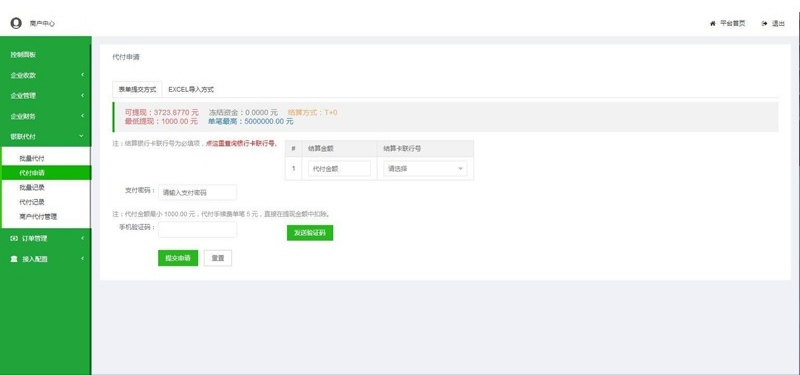Select the 代付申请 submenu item
800x375 pixels.
pyautogui.click(x=46, y=172)
